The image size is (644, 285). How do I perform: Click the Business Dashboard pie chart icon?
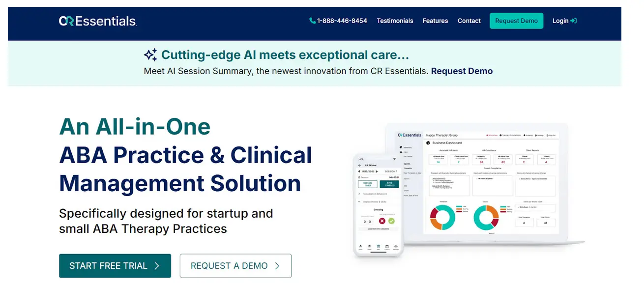pyautogui.click(x=428, y=143)
